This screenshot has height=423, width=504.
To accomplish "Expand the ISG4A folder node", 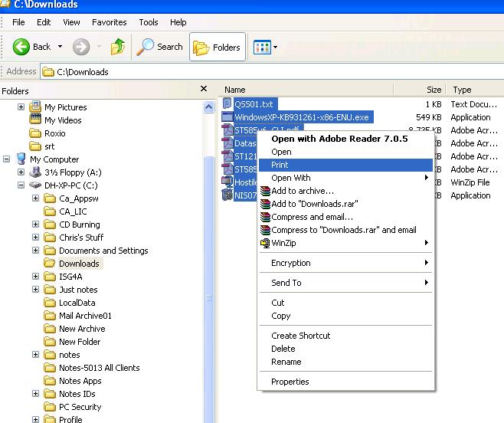I will (x=35, y=277).
